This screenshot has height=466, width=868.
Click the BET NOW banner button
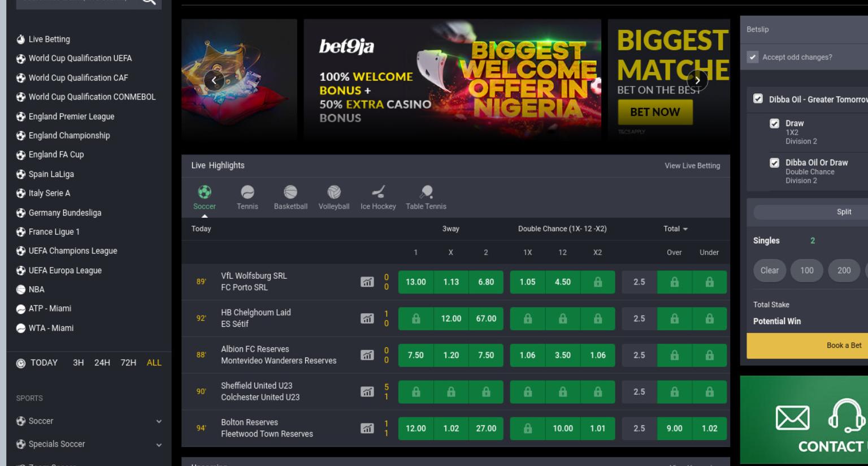[x=655, y=112]
